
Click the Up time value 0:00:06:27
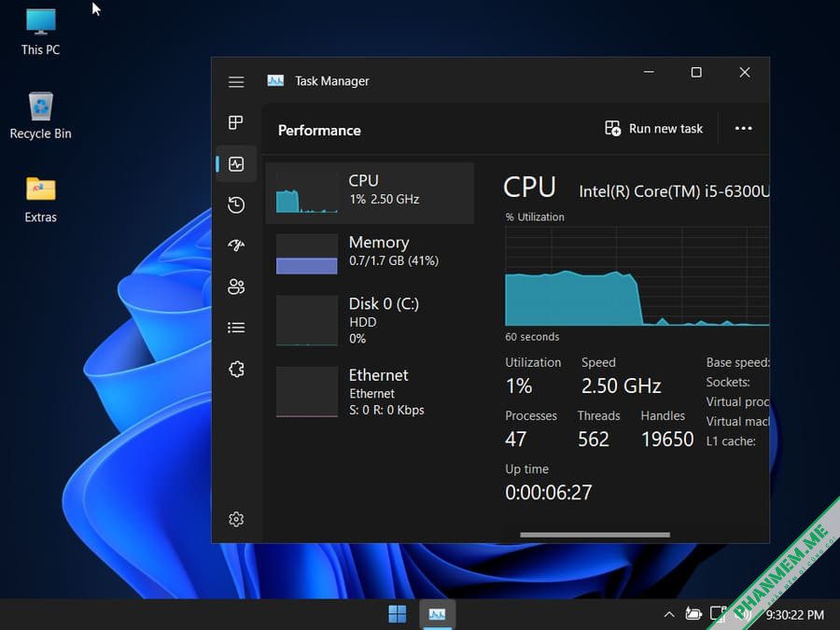[x=549, y=492]
